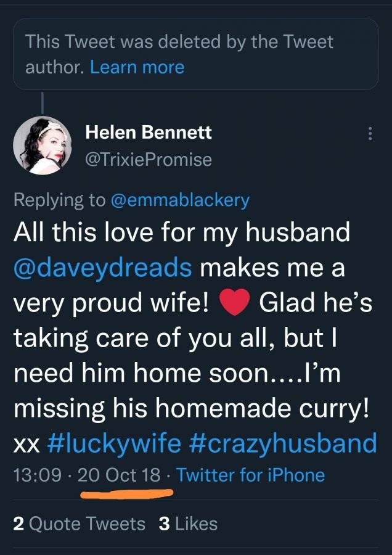This screenshot has width=392, height=555.
Task: Open the Twitter for iPhone source link
Action: tap(250, 475)
